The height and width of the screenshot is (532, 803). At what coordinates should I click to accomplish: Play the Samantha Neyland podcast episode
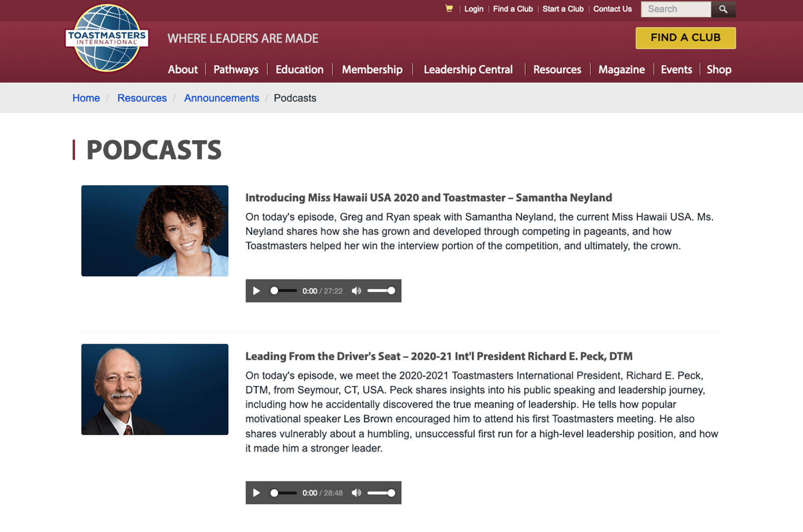point(256,291)
